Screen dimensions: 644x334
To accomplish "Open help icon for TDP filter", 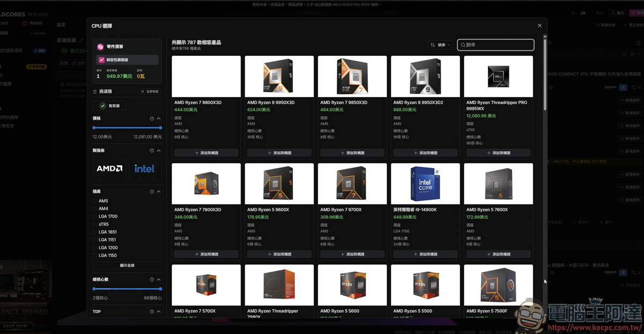I will (152, 311).
